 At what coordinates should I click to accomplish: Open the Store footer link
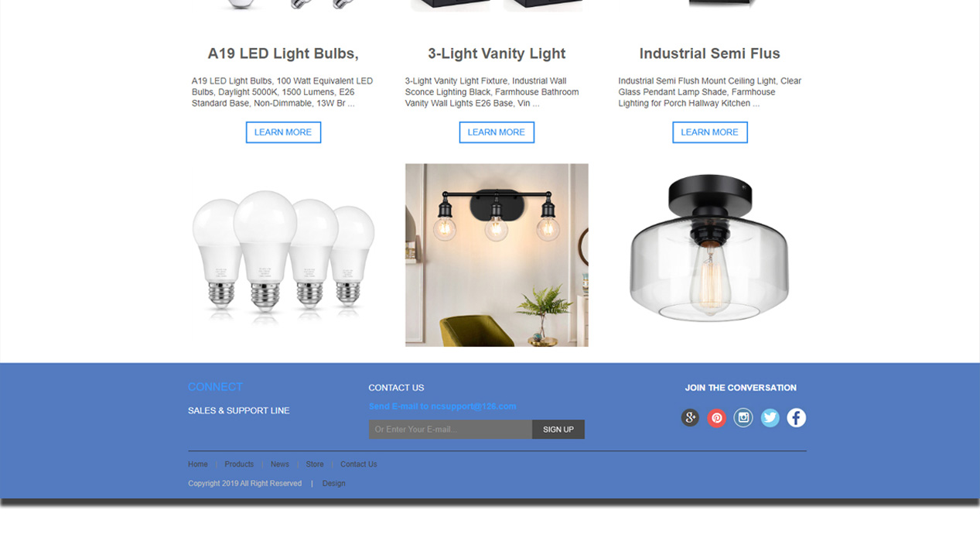[x=315, y=464]
